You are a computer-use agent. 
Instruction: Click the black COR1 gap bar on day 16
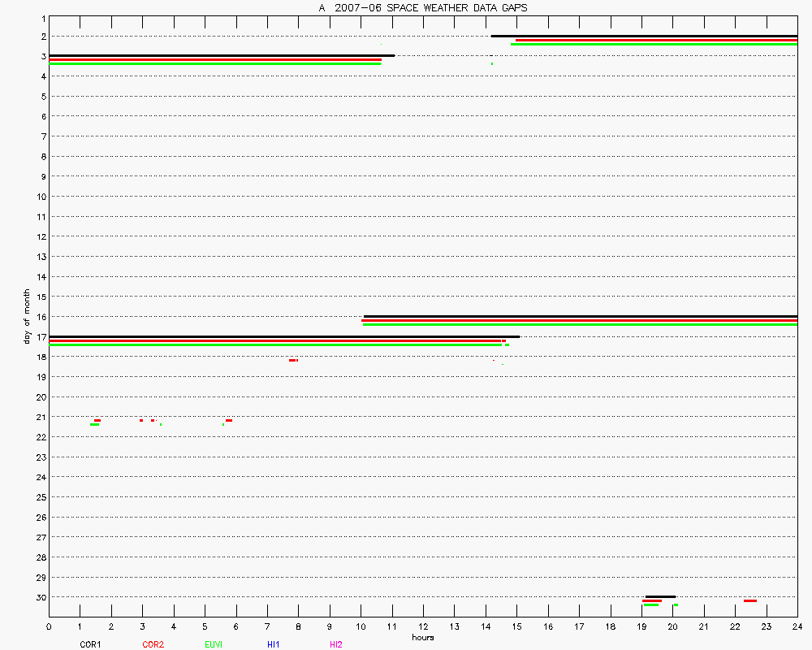coord(580,316)
